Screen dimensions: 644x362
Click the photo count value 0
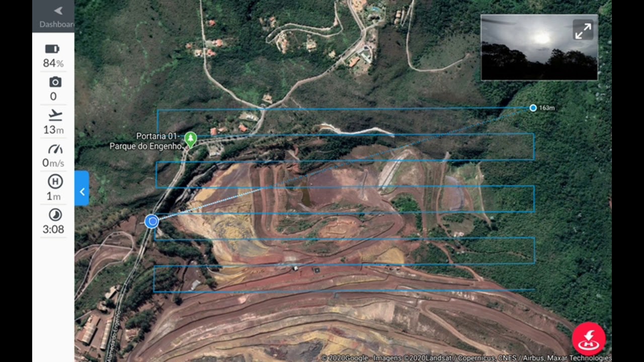point(53,97)
